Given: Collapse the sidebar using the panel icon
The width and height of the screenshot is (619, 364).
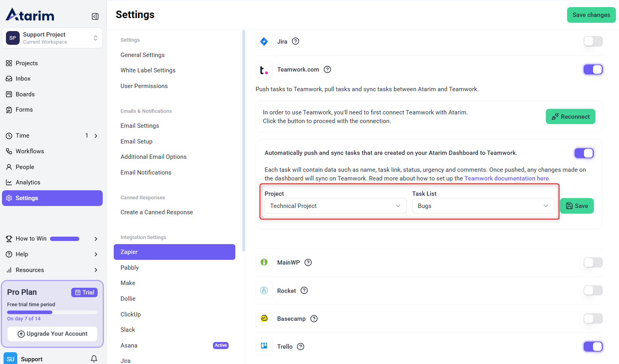Looking at the screenshot, I should tap(95, 17).
